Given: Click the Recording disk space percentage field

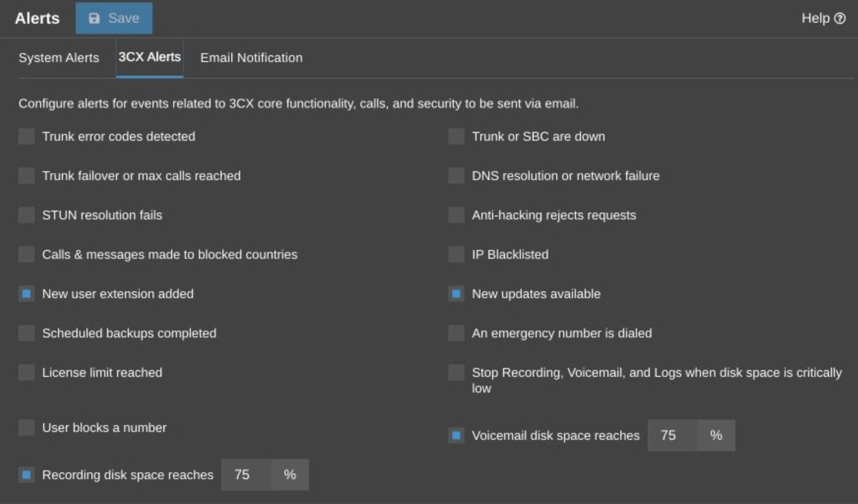Looking at the screenshot, I should pyautogui.click(x=246, y=475).
